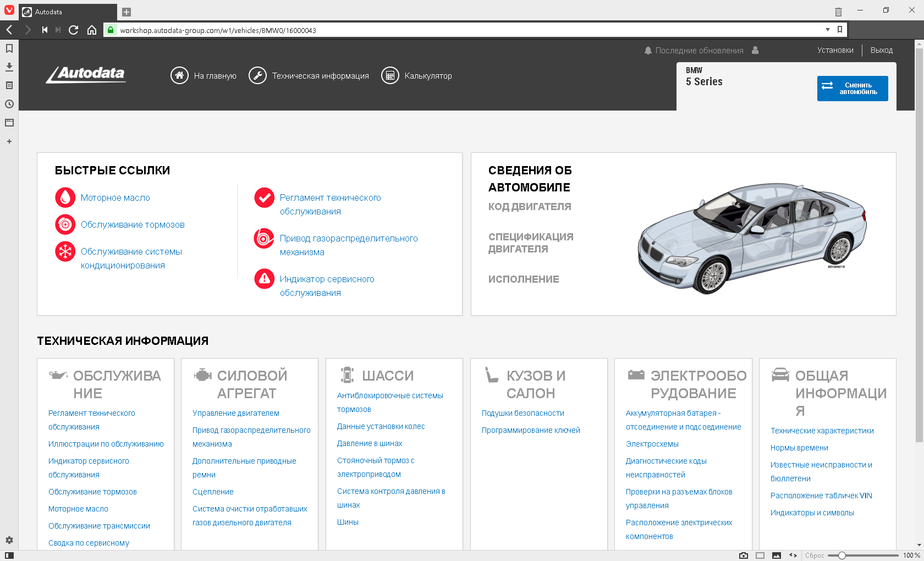
Task: Open Обслуживание тормозов quick link
Action: point(133,224)
